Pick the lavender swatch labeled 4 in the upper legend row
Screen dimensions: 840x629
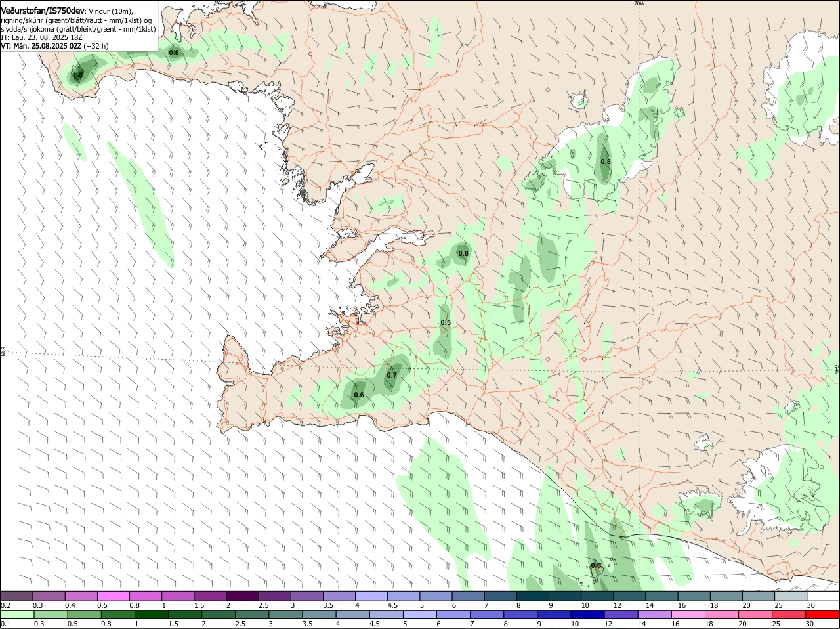372,596
